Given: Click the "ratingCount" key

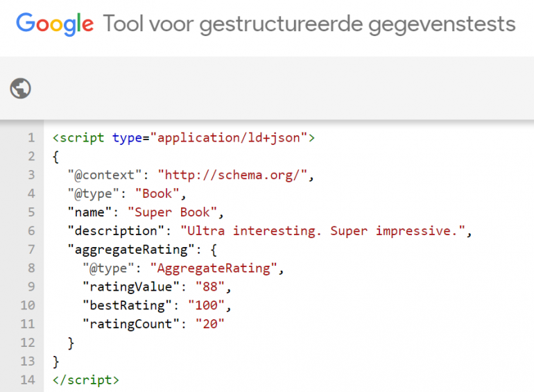Looking at the screenshot, I should (131, 324).
